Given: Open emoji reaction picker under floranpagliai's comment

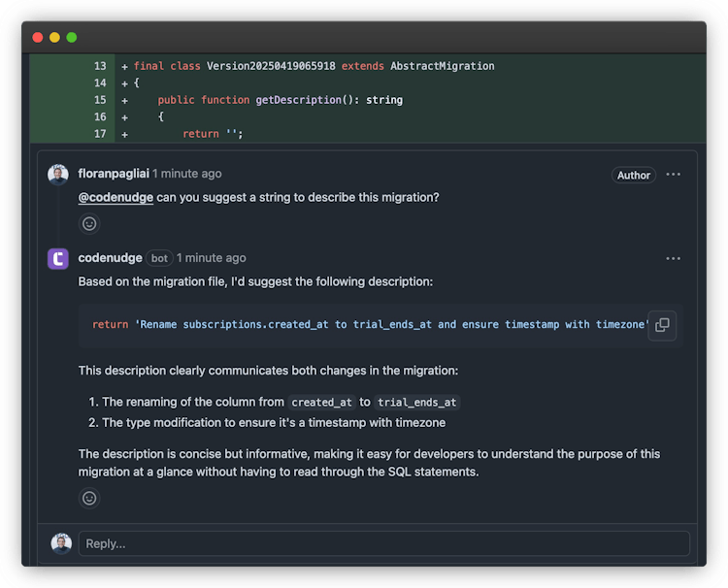Looking at the screenshot, I should pyautogui.click(x=89, y=224).
